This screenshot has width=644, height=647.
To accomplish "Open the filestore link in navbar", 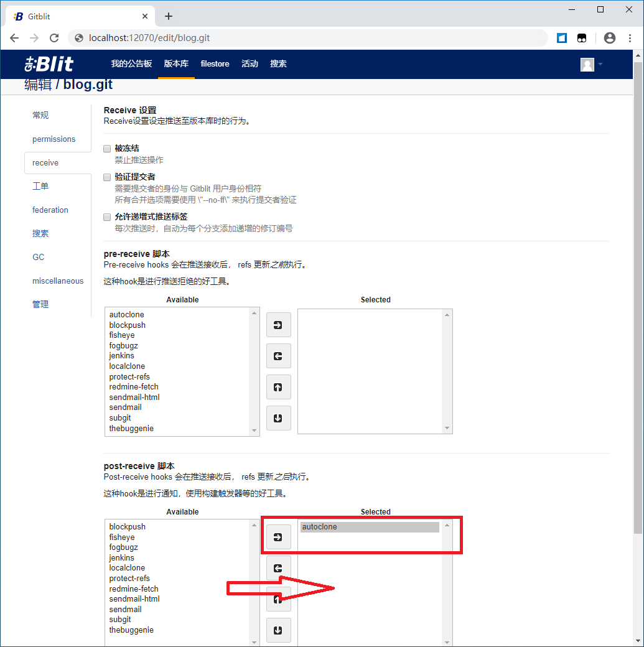I will [215, 64].
